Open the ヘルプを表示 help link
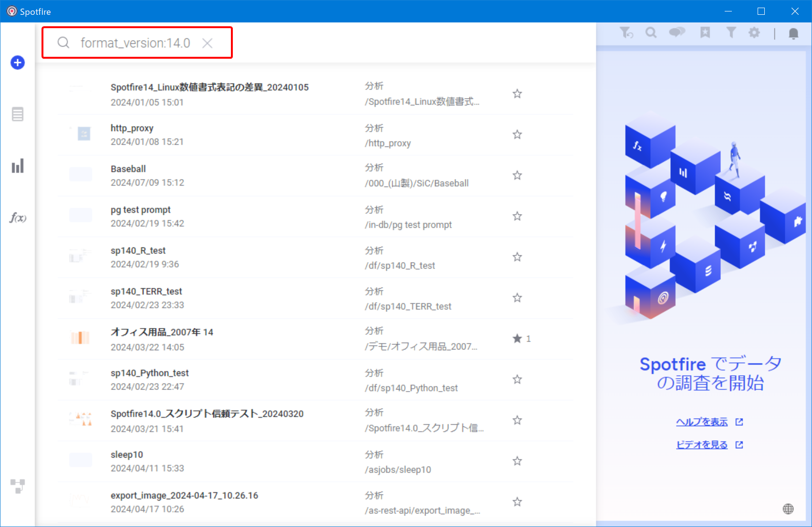 pyautogui.click(x=702, y=422)
